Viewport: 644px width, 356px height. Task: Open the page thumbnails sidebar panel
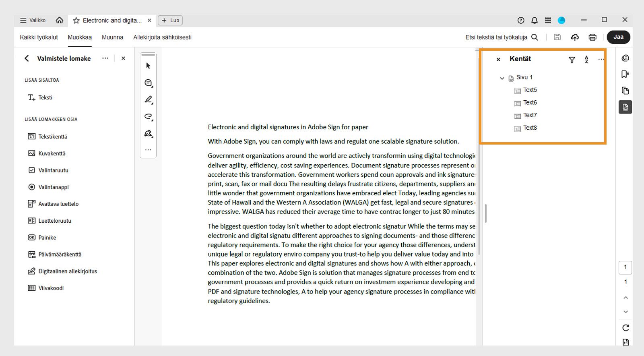625,91
